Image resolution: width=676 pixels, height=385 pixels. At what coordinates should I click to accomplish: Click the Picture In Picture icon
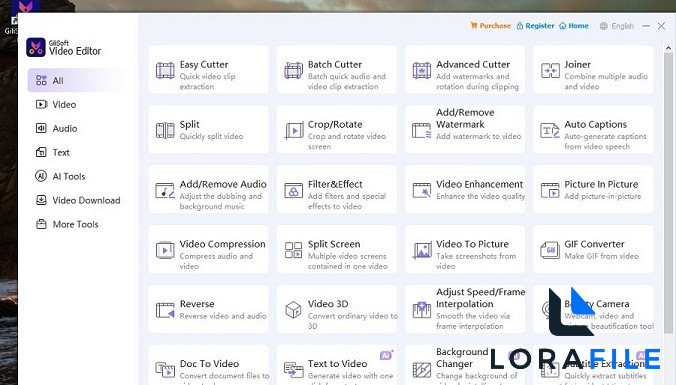tap(550, 190)
